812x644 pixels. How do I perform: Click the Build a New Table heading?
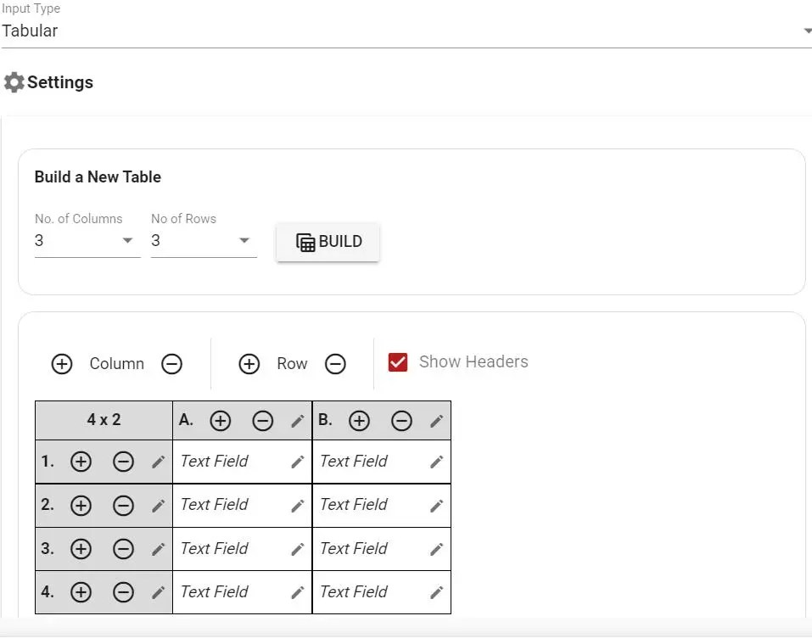pos(97,176)
